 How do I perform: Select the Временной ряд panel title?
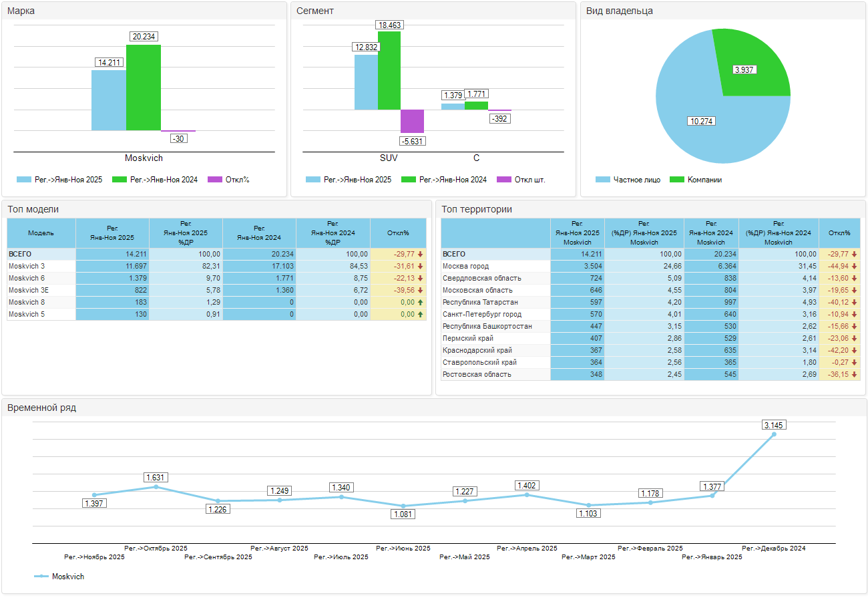click(41, 408)
